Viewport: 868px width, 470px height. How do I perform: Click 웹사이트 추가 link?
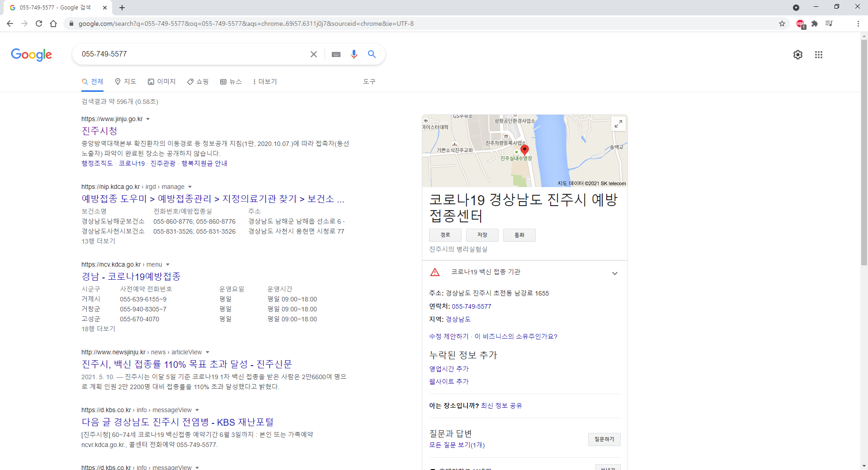pyautogui.click(x=449, y=381)
